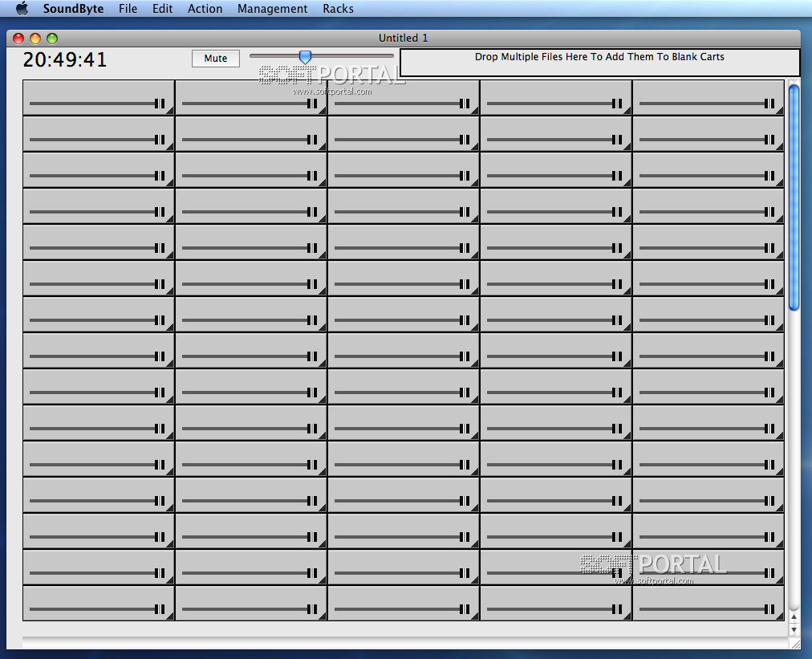The image size is (812, 659).
Task: Open corner triangle of fifth row, fifth column cart
Action: [780, 255]
